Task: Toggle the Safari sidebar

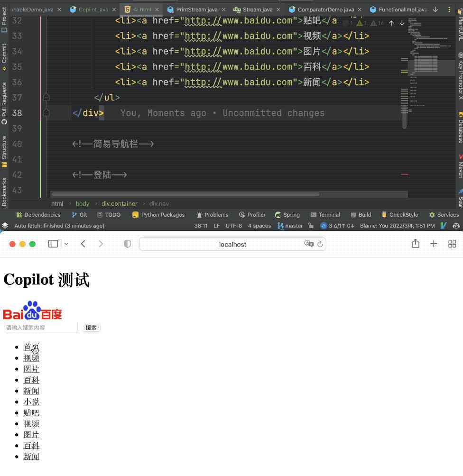Action: (53, 244)
